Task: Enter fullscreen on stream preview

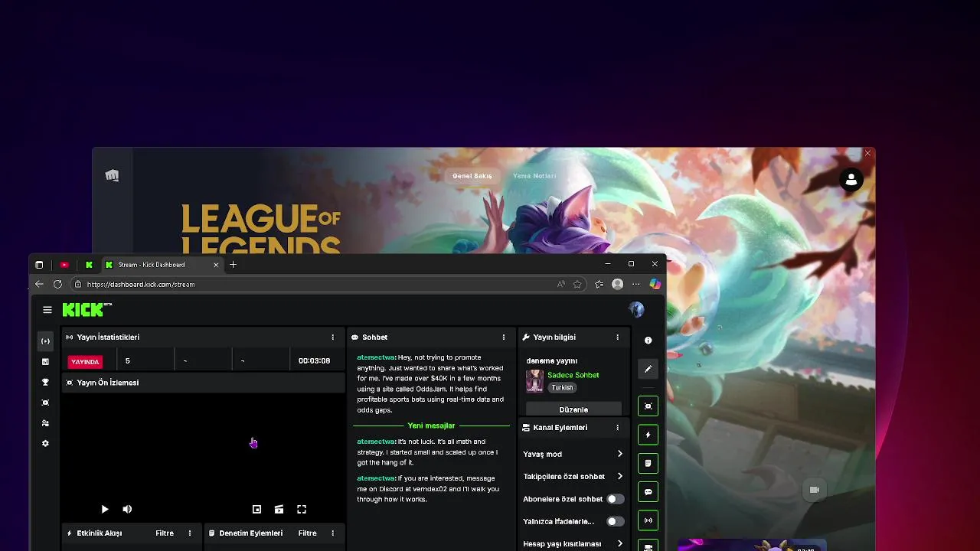Action: [302, 509]
